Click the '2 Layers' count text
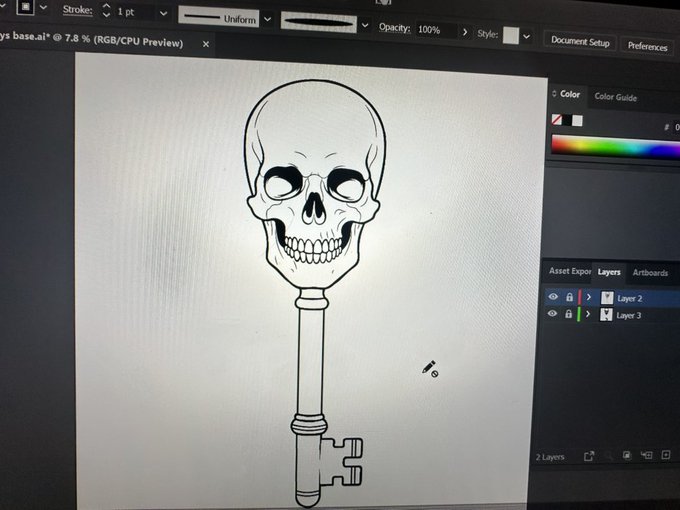 550,457
